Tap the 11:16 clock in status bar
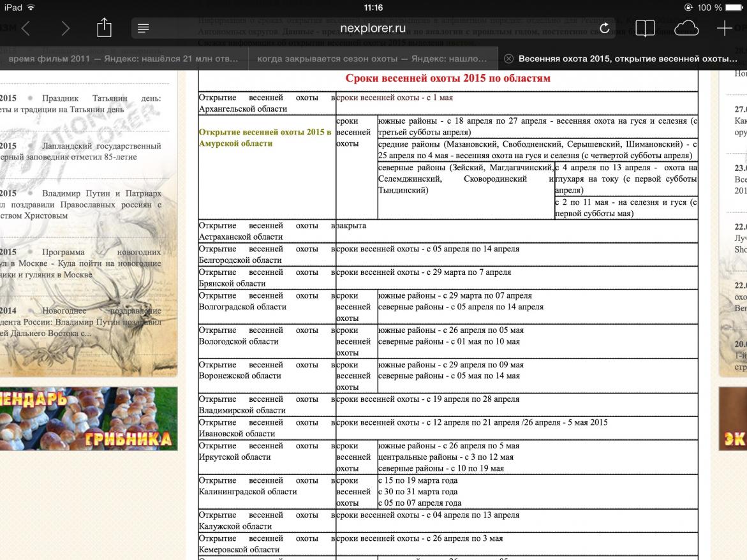 [x=373, y=8]
